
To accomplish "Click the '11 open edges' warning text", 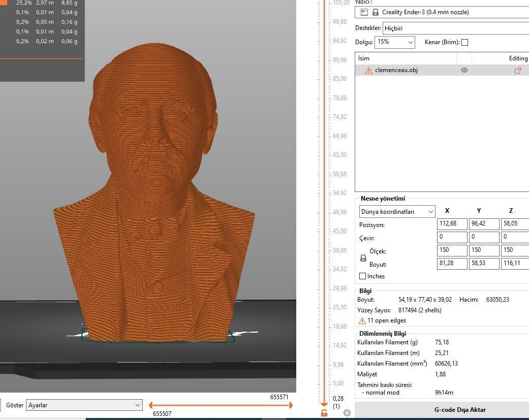I will coord(387,320).
